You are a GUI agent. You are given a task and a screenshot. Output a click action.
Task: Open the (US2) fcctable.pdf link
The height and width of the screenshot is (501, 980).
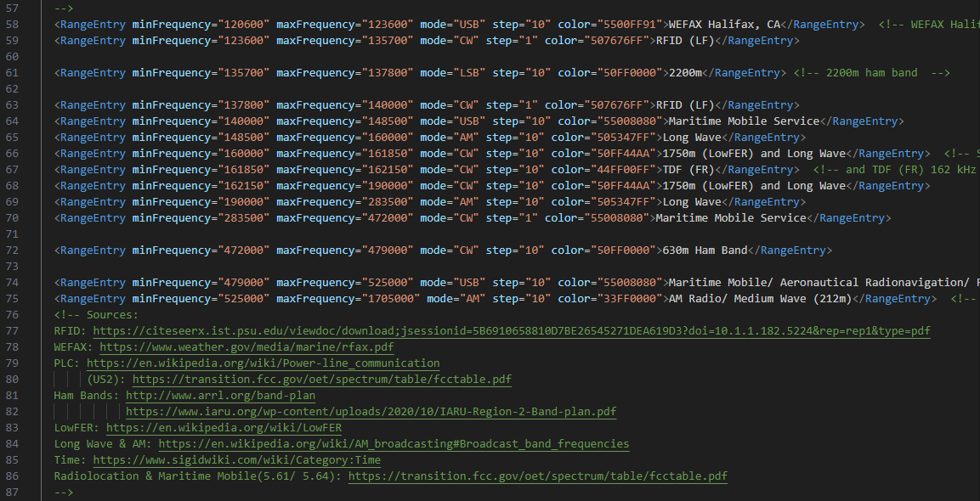pyautogui.click(x=322, y=380)
